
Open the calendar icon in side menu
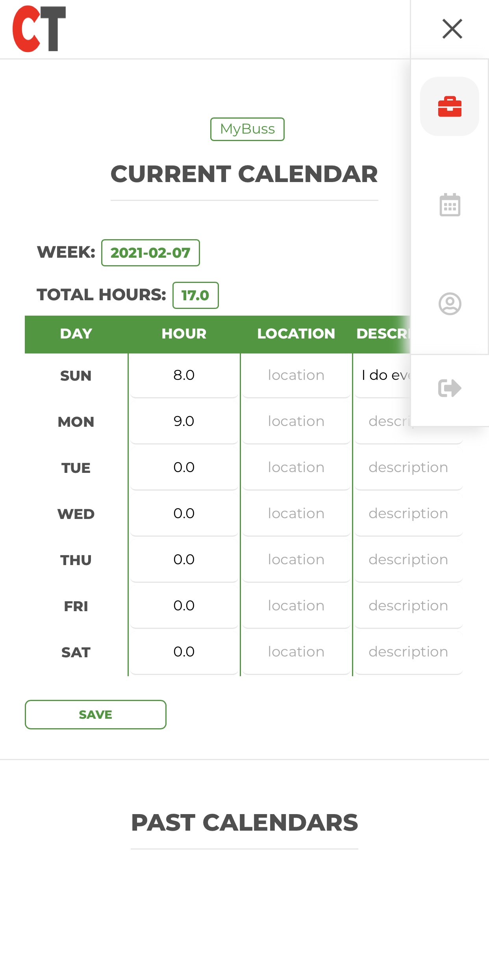click(x=450, y=205)
